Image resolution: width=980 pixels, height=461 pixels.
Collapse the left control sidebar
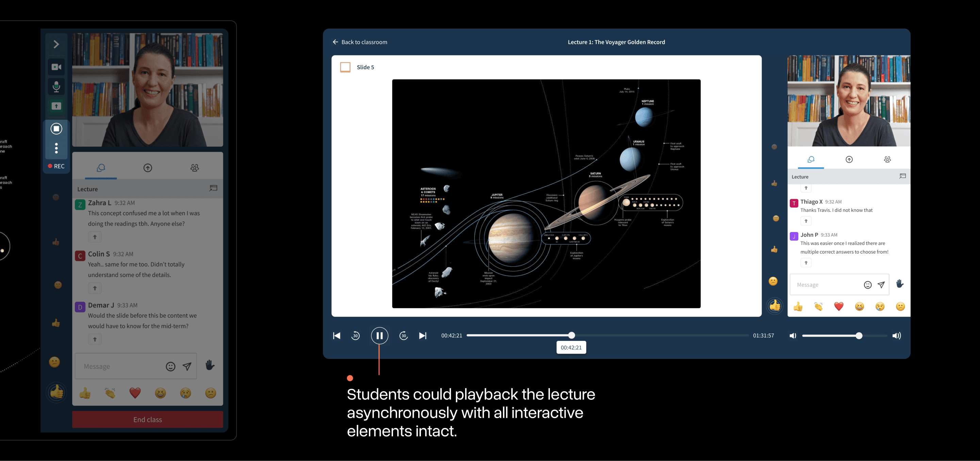pyautogui.click(x=56, y=44)
